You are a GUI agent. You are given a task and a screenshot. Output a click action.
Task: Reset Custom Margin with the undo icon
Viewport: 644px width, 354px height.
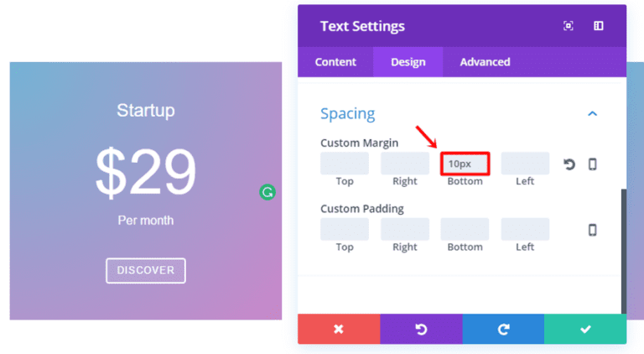click(x=569, y=164)
